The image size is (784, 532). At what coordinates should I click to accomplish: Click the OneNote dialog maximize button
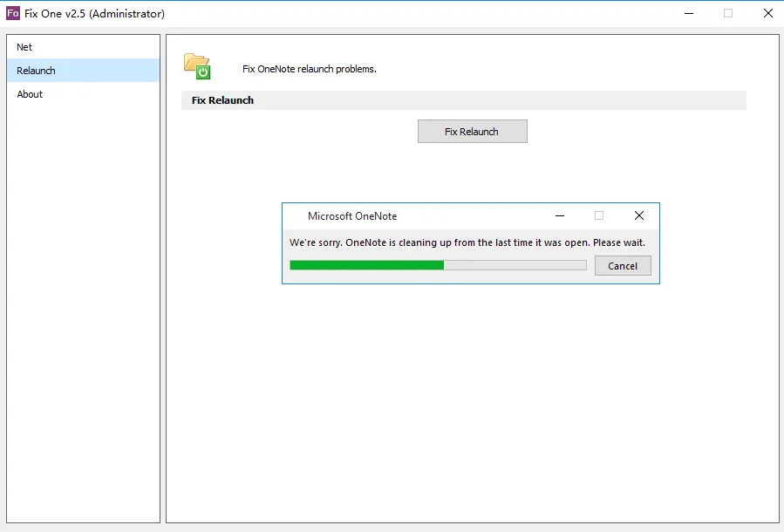tap(599, 215)
